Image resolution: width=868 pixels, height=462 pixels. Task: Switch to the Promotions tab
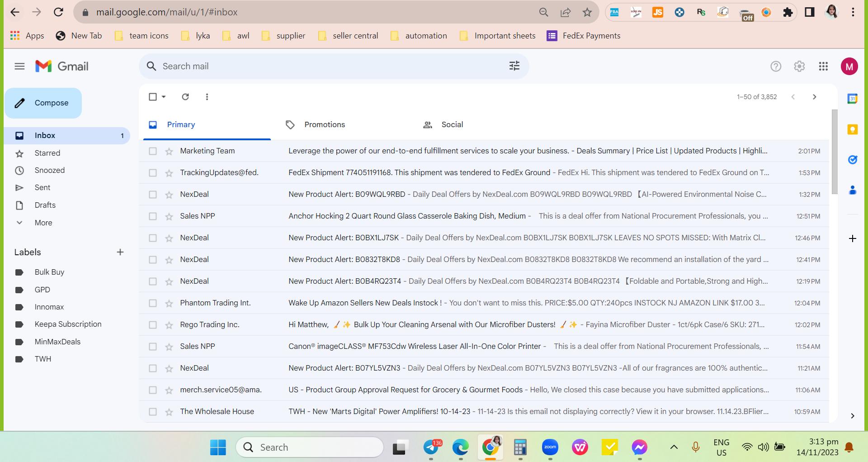343,125
